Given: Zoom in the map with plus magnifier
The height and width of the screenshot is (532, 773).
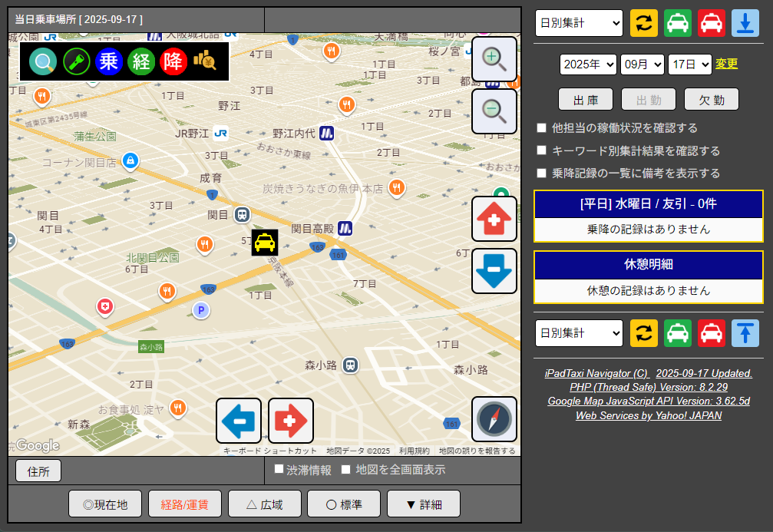Looking at the screenshot, I should click(494, 59).
